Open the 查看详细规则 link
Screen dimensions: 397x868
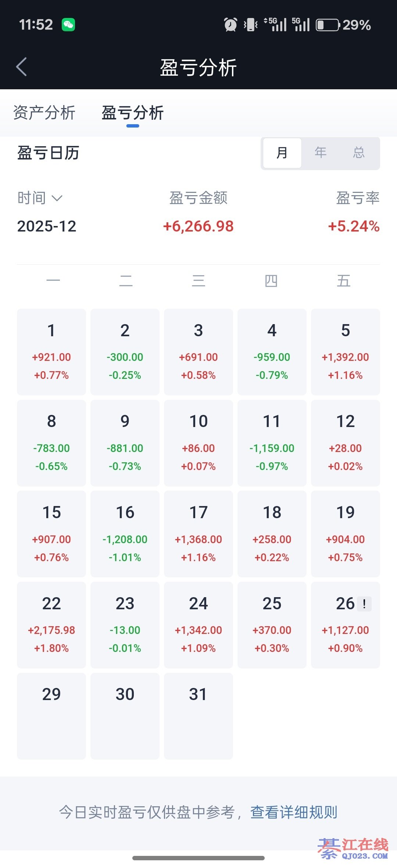294,812
